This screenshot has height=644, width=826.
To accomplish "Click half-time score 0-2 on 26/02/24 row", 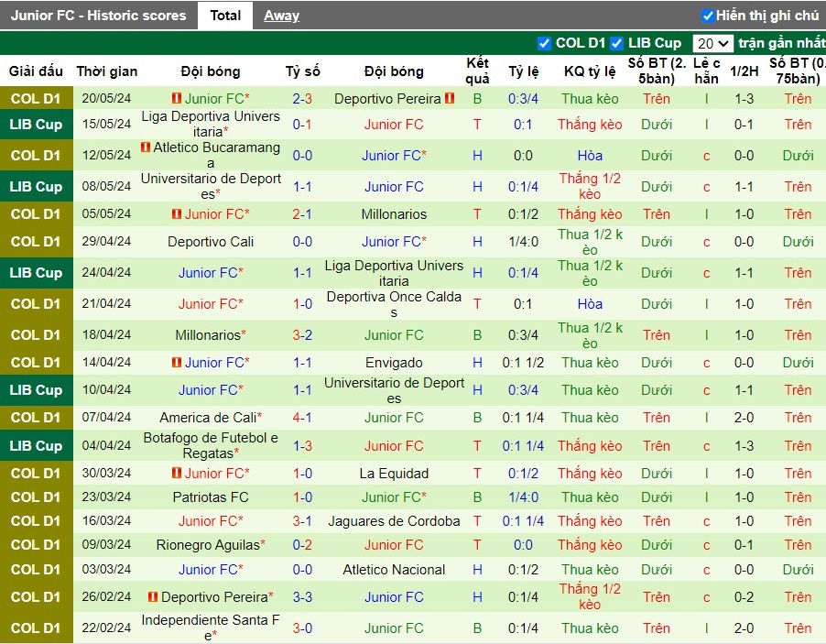I will [744, 597].
